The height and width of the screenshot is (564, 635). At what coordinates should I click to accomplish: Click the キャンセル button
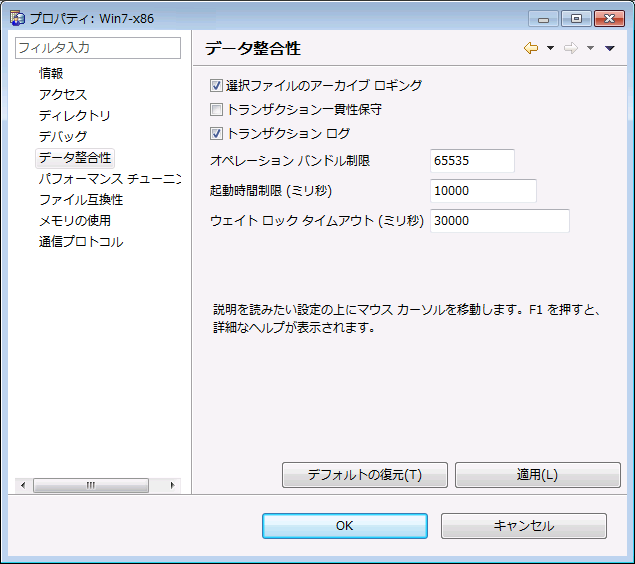tap(523, 526)
